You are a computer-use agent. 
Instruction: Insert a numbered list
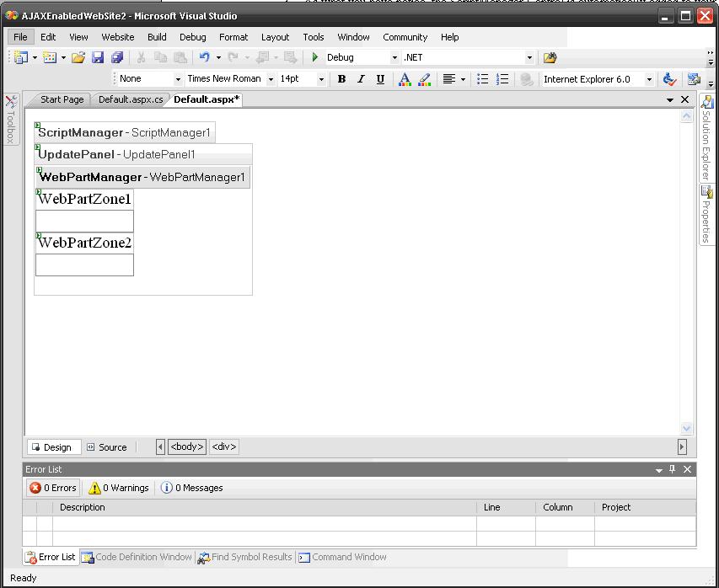[x=502, y=79]
